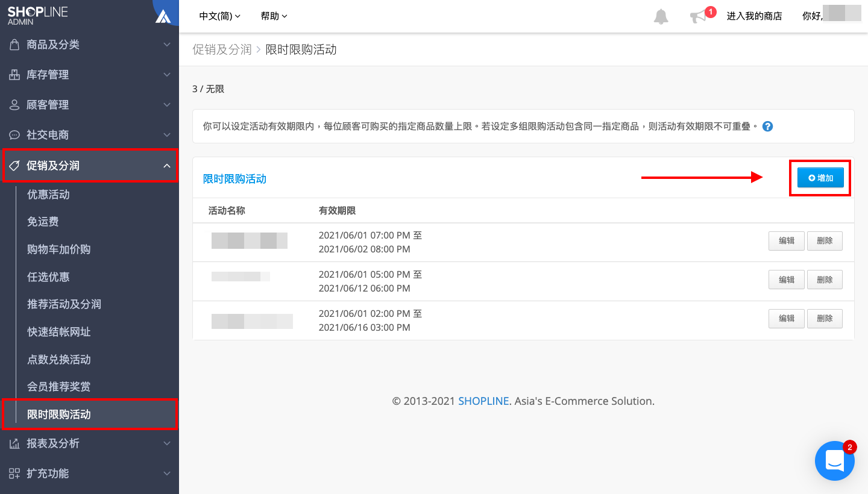
Task: Open 任选优惠 in the sidebar
Action: [48, 277]
